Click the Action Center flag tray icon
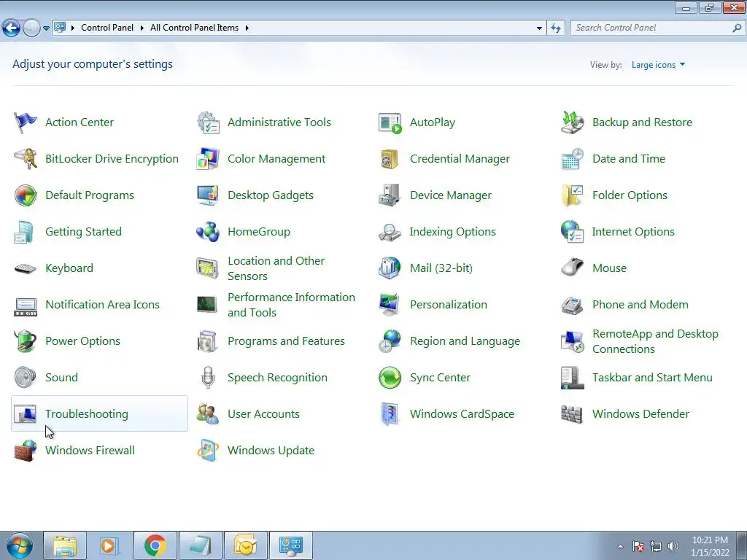The width and height of the screenshot is (747, 560). point(638,546)
